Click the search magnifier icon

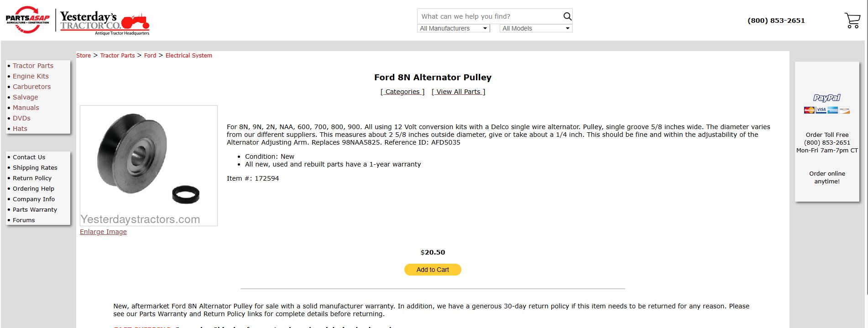[567, 16]
